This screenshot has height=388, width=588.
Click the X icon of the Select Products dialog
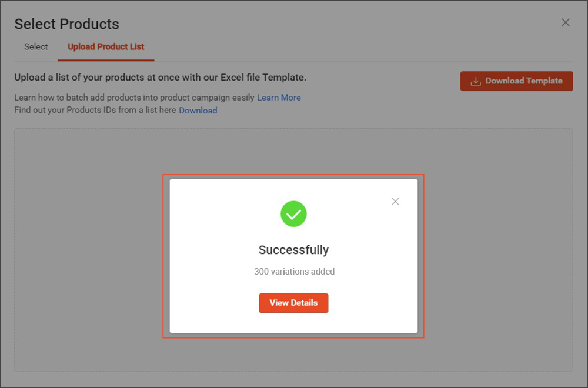(565, 22)
